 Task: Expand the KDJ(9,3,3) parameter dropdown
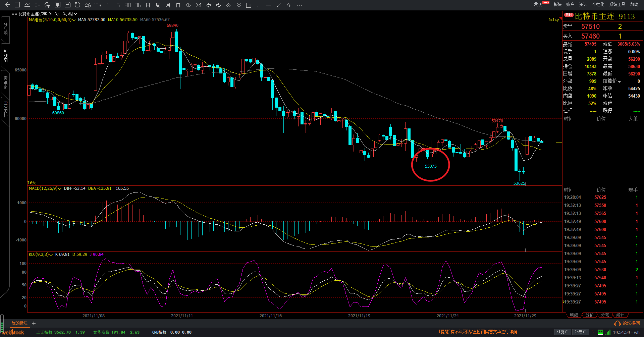coord(41,255)
